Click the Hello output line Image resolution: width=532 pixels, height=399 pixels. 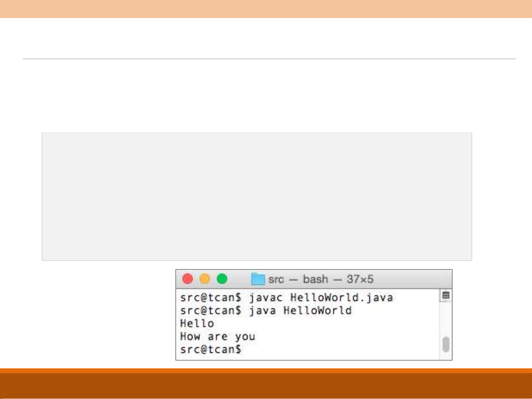coord(197,324)
